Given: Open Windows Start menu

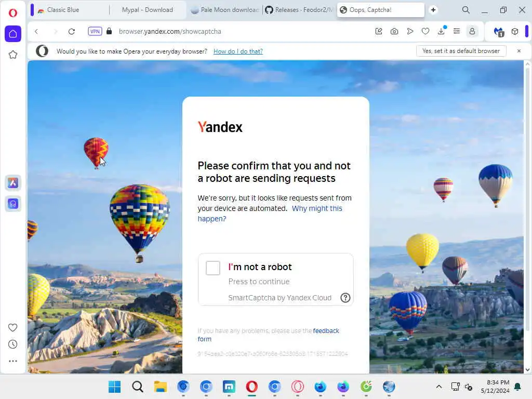Looking at the screenshot, I should coord(115,387).
